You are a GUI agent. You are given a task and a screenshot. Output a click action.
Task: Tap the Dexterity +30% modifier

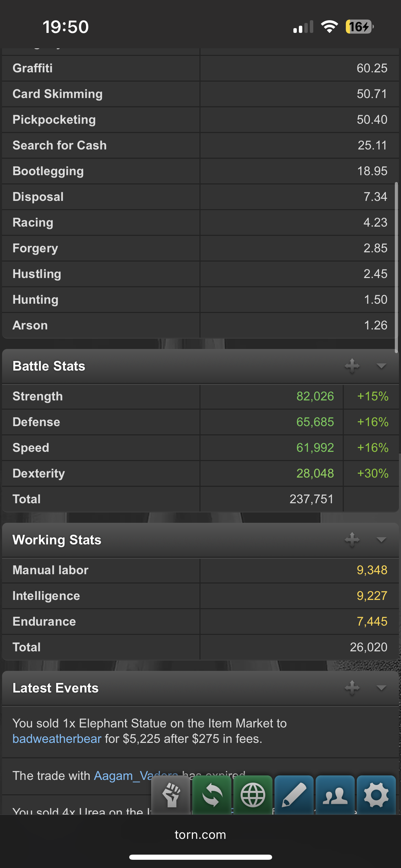pyautogui.click(x=373, y=473)
